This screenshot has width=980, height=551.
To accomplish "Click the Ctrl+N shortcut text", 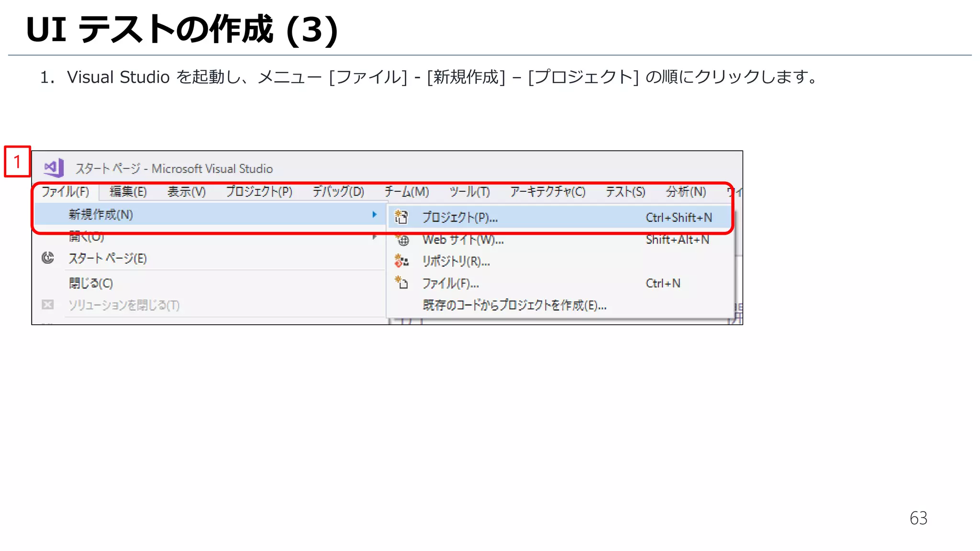I will [663, 283].
